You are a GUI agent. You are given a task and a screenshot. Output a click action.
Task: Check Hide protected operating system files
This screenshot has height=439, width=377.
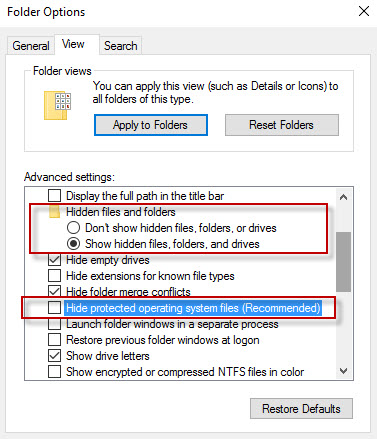pyautogui.click(x=54, y=308)
